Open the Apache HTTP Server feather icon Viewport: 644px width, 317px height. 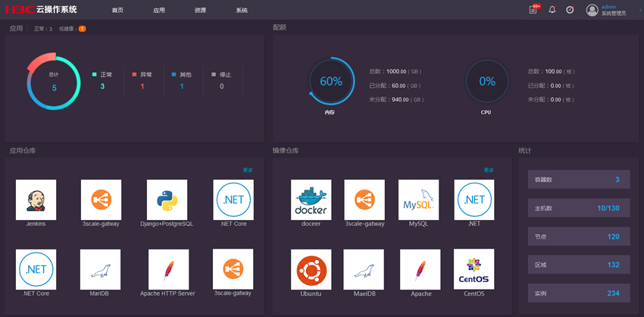coord(169,269)
